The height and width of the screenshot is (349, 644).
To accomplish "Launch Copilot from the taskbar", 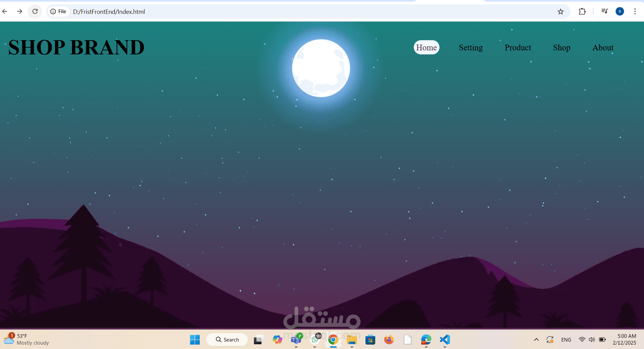I will [x=277, y=340].
